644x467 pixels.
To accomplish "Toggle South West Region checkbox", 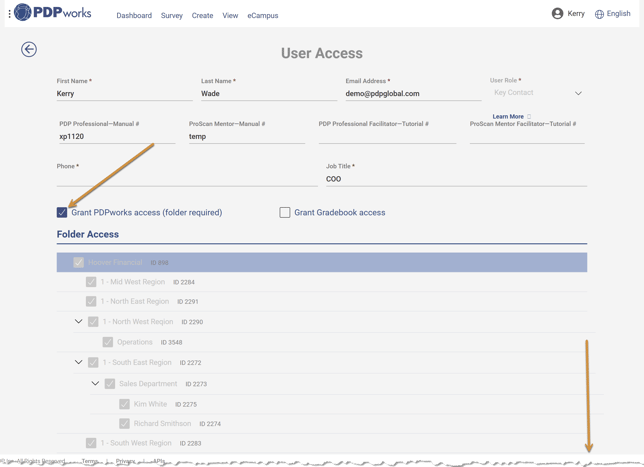I will tap(91, 443).
